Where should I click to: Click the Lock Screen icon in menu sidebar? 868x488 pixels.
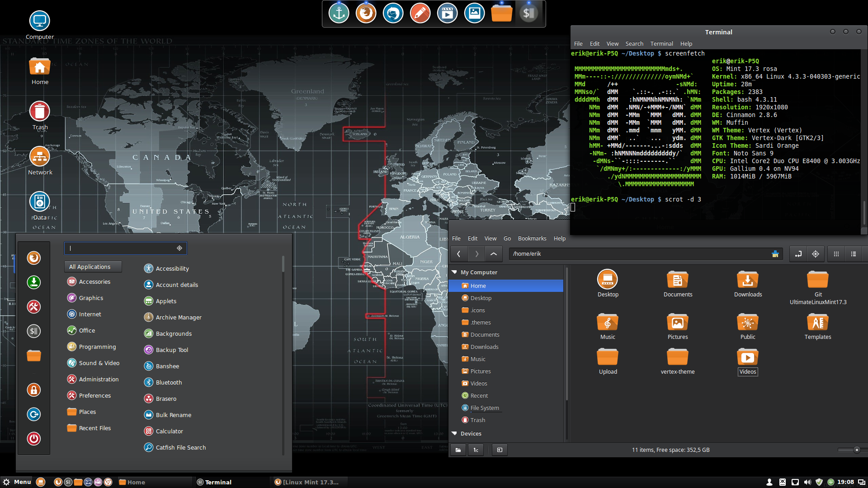33,390
